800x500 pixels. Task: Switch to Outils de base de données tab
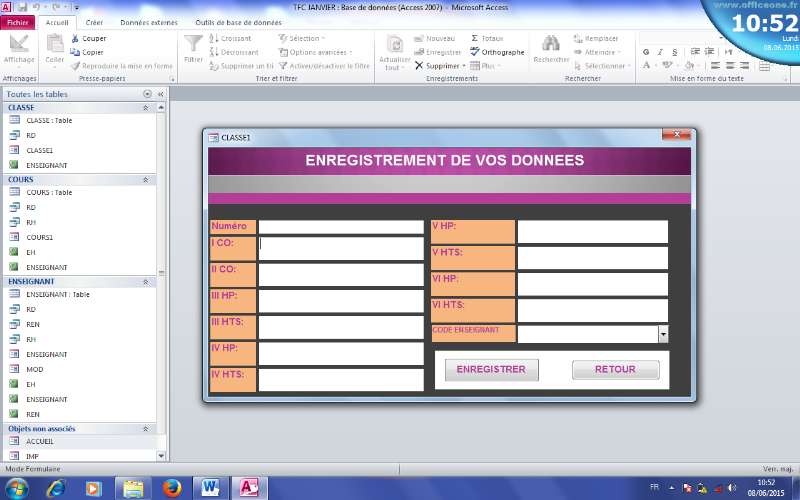(238, 22)
